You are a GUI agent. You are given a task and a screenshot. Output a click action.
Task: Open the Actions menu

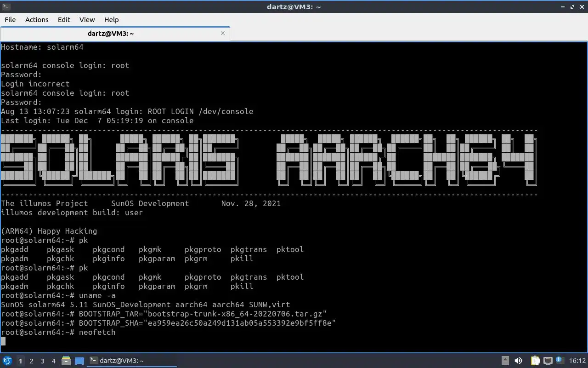37,19
